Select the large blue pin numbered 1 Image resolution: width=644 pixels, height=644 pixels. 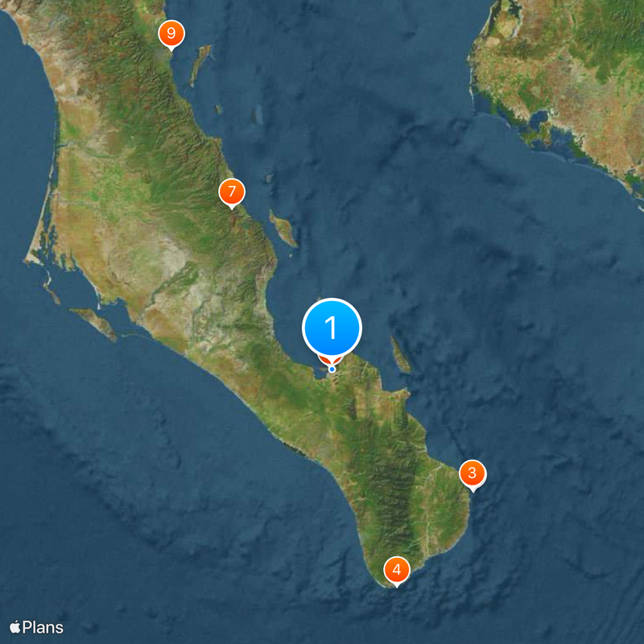pyautogui.click(x=332, y=328)
